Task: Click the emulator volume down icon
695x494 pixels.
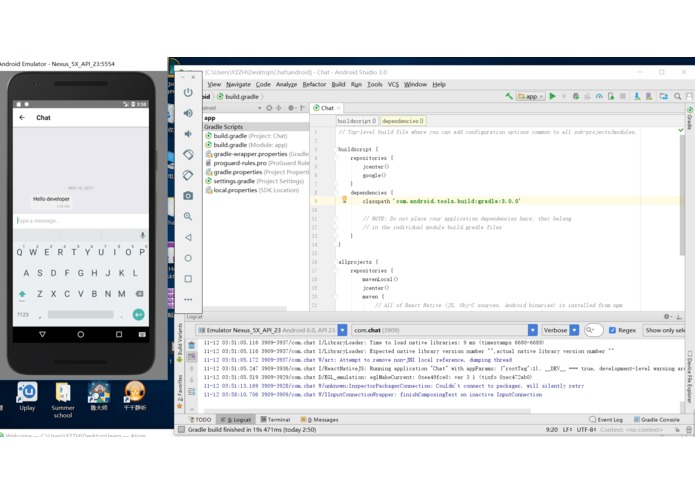Action: pos(188,133)
